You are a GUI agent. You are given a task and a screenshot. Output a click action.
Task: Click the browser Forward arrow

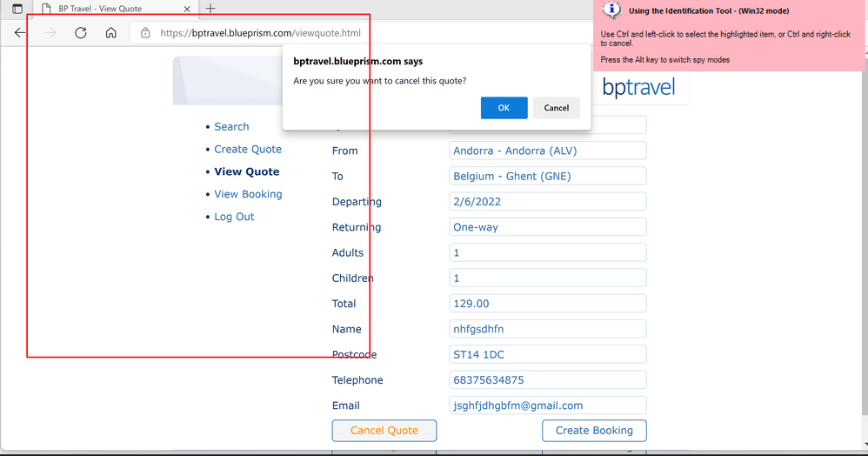click(50, 33)
